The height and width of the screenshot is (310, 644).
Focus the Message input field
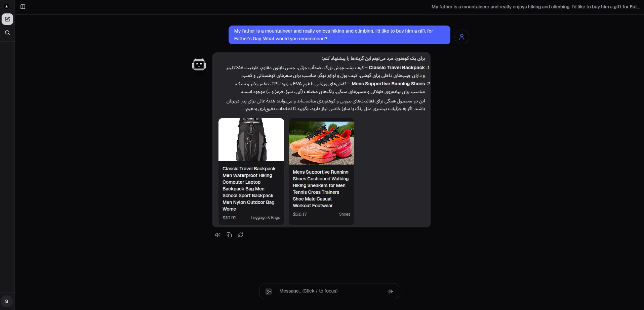[329, 291]
